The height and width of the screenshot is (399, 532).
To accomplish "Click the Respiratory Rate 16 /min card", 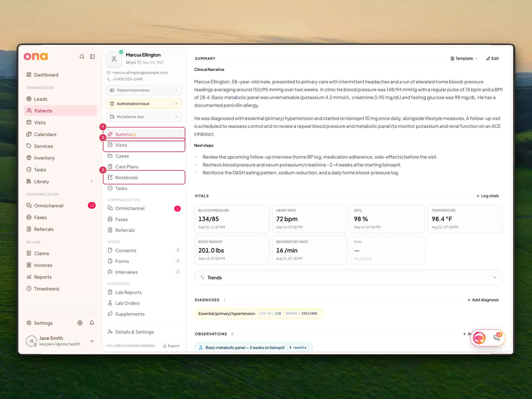I will tap(310, 250).
